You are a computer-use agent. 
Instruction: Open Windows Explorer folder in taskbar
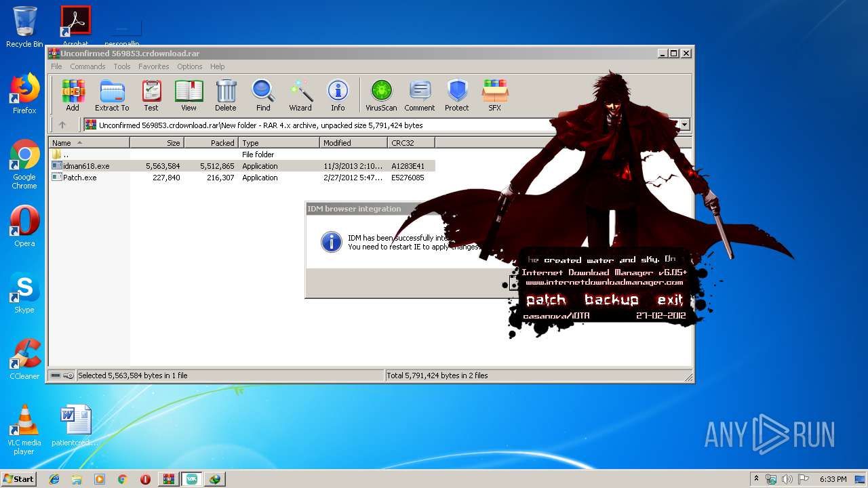coord(77,479)
